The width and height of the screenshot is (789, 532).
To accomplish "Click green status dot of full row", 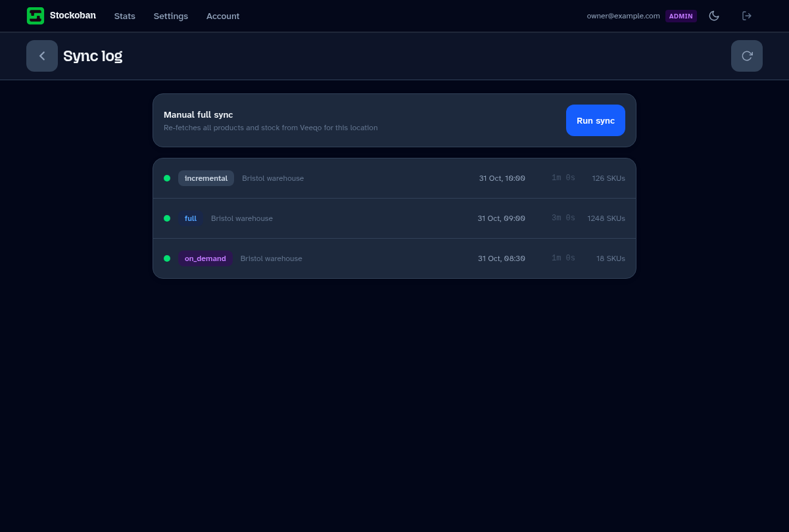I will pos(167,218).
